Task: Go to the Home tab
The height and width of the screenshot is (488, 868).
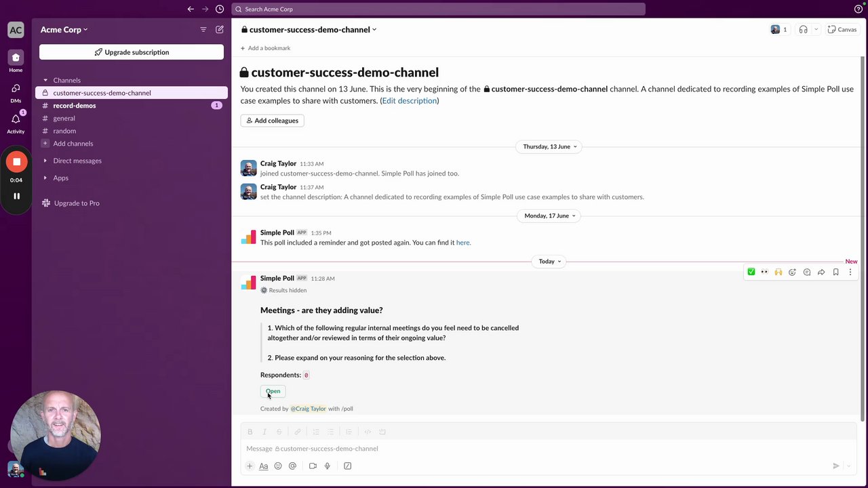Action: [16, 61]
